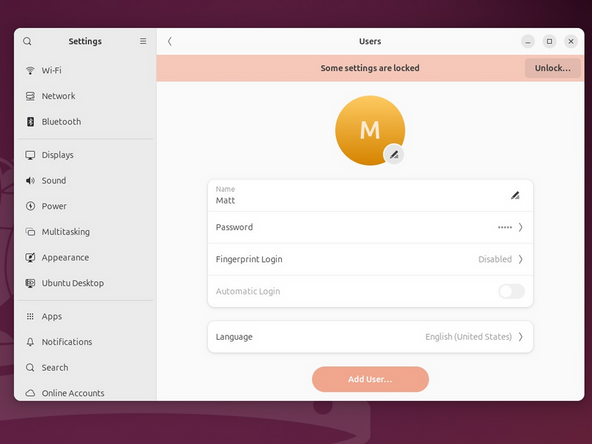The image size is (592, 444).
Task: Open the Settings hamburger menu
Action: point(143,41)
